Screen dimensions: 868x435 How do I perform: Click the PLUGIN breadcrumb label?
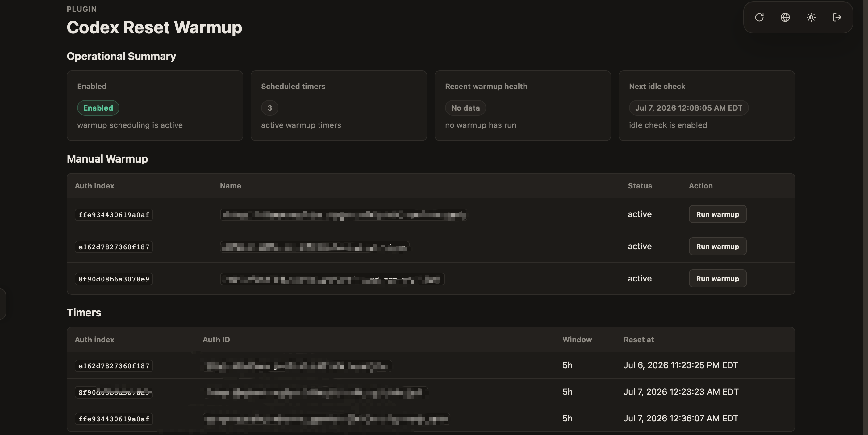[81, 9]
